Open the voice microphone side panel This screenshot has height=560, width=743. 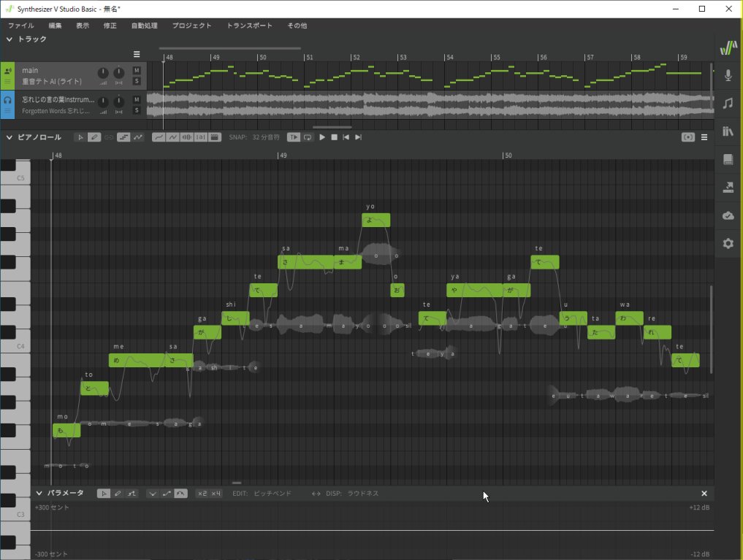[728, 75]
